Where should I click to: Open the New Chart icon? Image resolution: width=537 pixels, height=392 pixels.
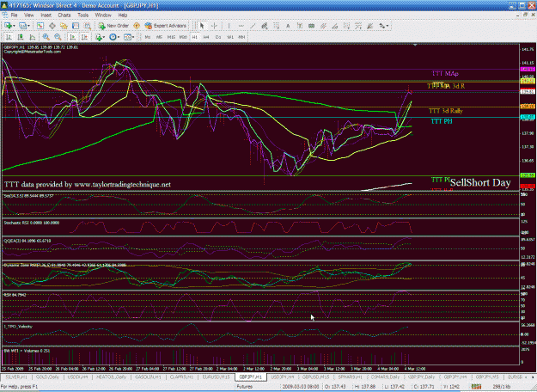[8, 26]
